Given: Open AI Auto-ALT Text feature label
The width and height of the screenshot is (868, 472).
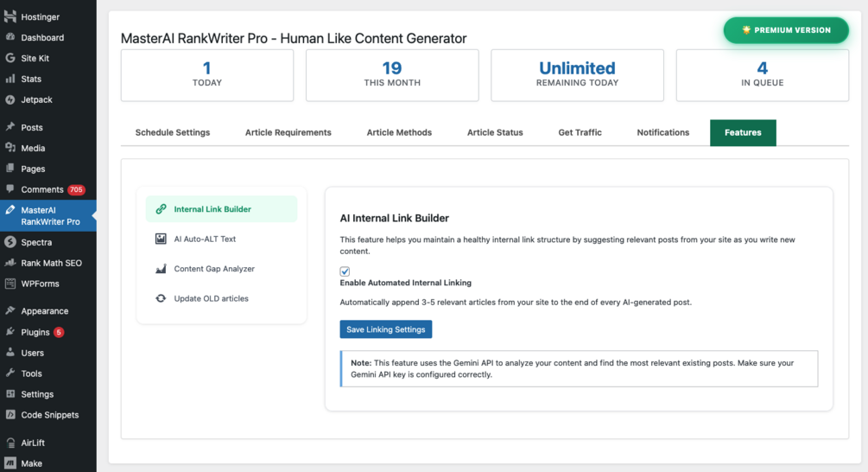Looking at the screenshot, I should (205, 239).
